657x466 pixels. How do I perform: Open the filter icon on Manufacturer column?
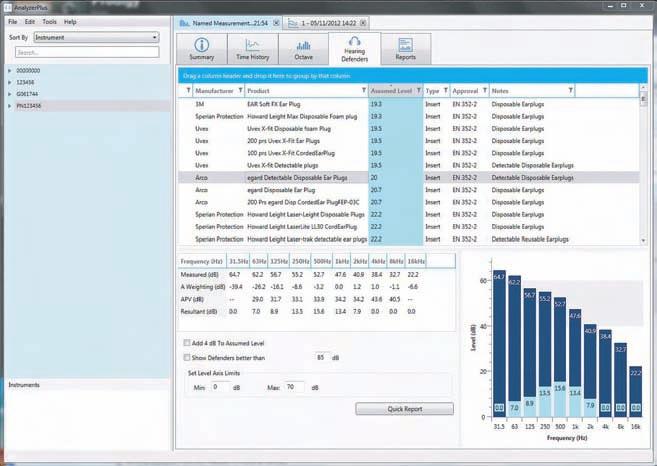pos(241,91)
